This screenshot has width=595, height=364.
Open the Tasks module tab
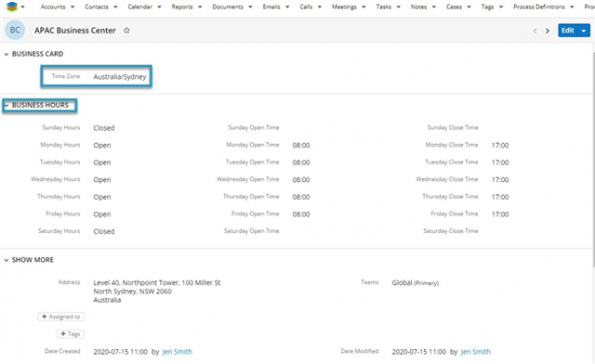pos(384,6)
